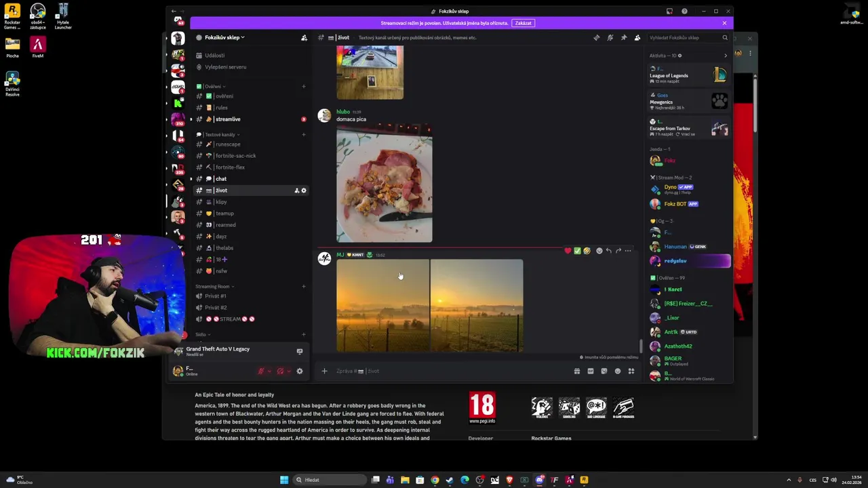Click the screen share icon next to GTA V Legacy
868x488 pixels.
pos(300,351)
